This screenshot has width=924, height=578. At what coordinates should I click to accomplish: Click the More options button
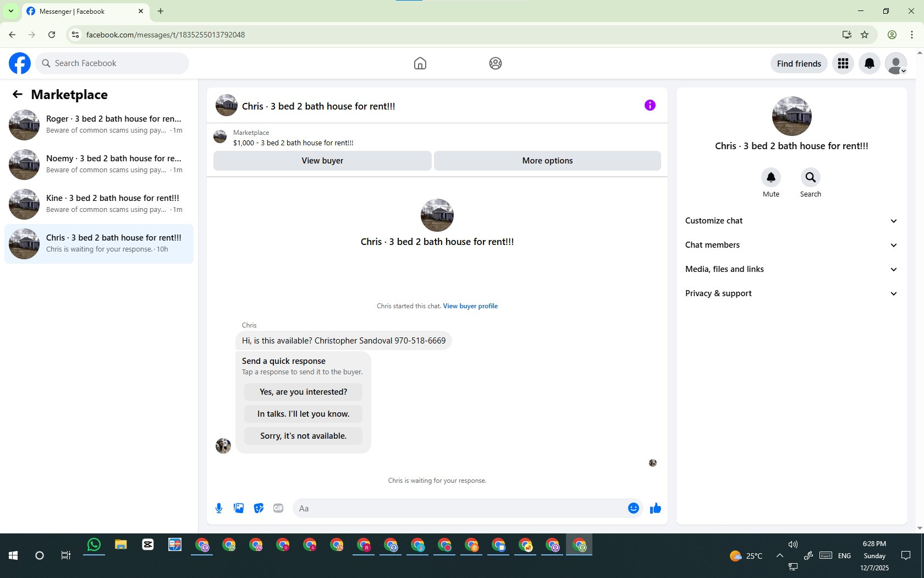547,161
